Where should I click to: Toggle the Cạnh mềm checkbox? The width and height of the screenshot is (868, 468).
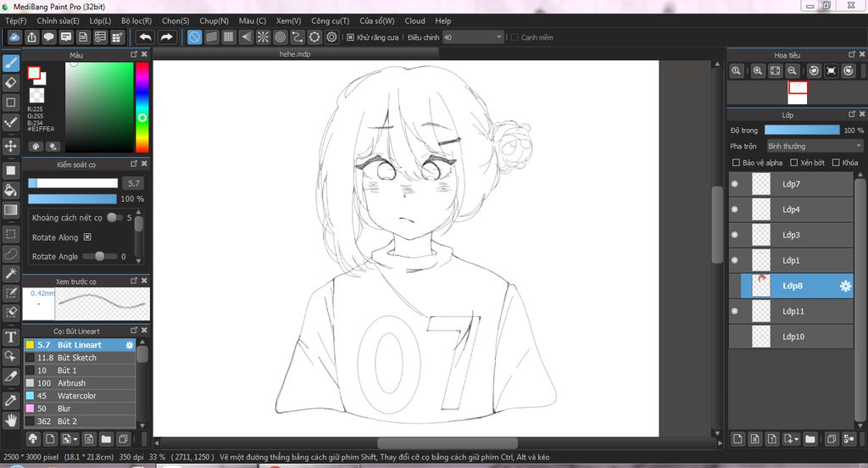pos(515,37)
